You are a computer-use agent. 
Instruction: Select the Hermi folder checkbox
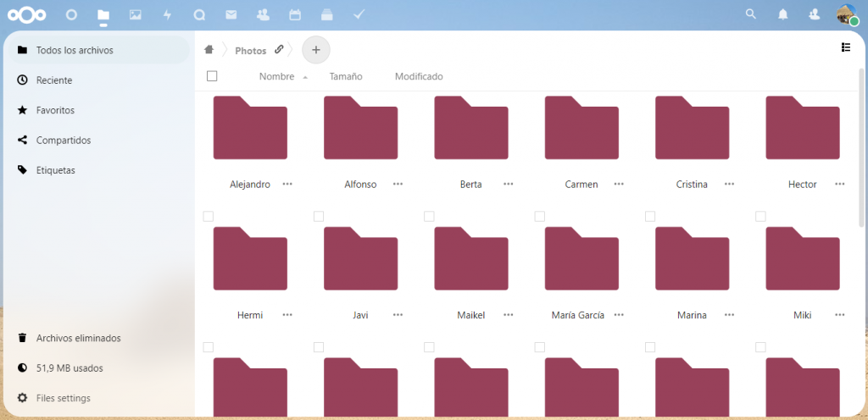209,216
